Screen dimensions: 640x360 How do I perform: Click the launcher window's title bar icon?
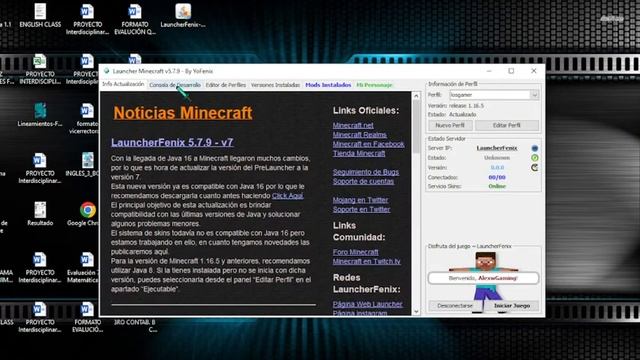pos(107,71)
